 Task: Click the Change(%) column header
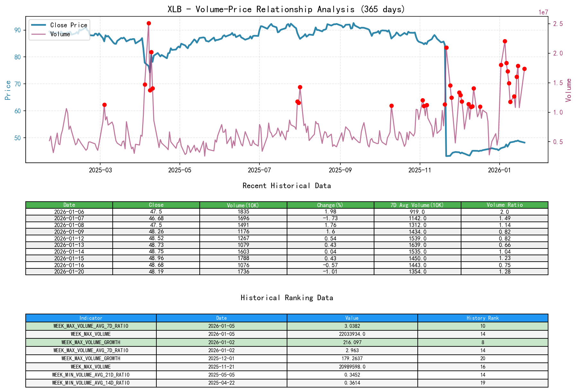click(329, 205)
